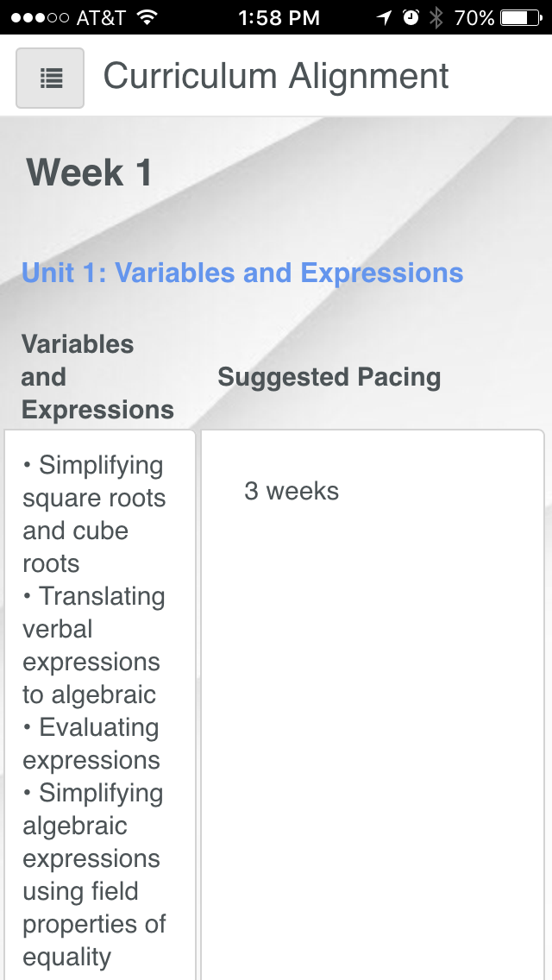Tap the battery indicator icon
This screenshot has width=552, height=980.
pos(522,17)
